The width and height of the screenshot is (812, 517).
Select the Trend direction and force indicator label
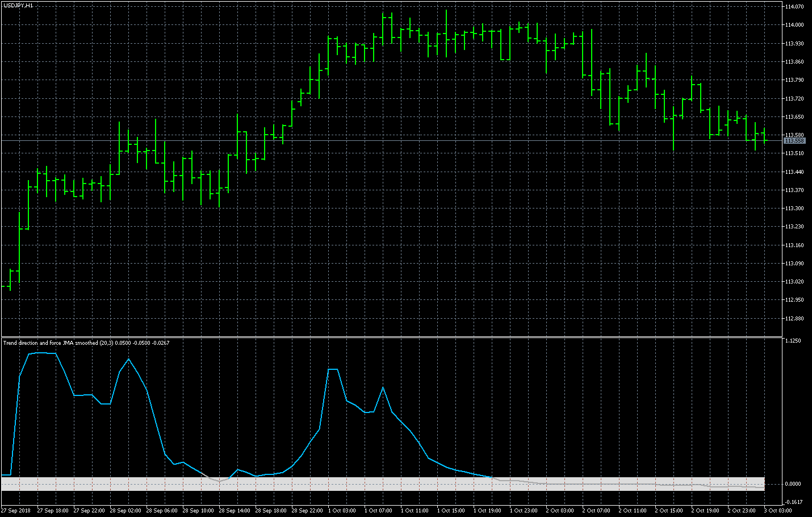point(86,343)
